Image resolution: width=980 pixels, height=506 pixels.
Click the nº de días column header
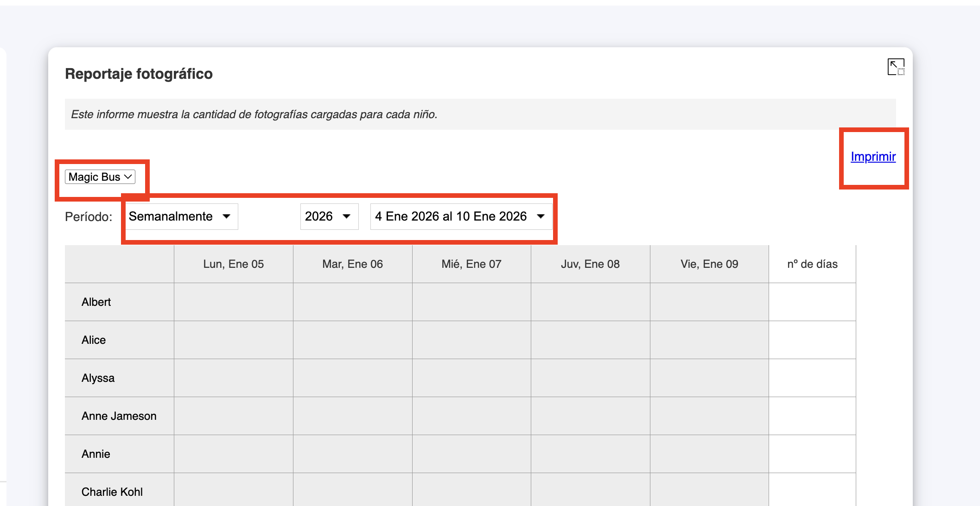click(x=812, y=264)
